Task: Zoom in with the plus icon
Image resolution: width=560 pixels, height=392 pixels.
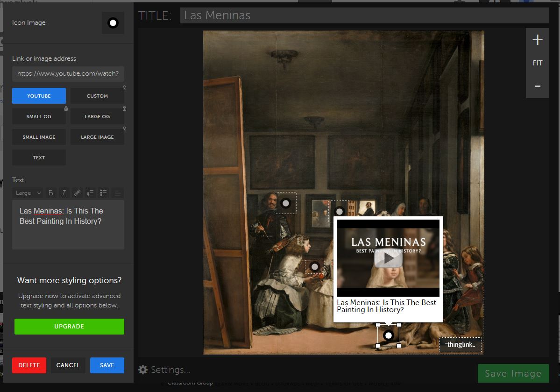Action: point(538,40)
